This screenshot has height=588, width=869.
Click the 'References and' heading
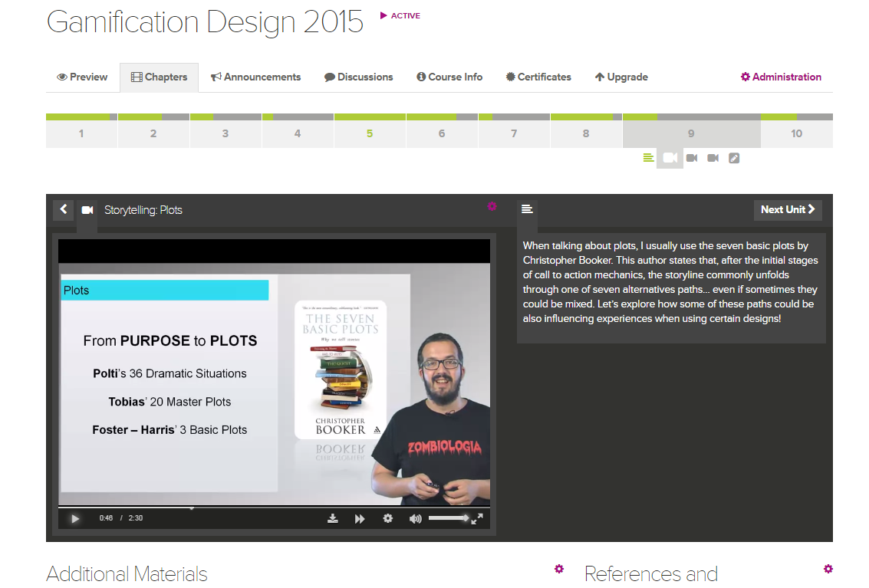tap(650, 573)
